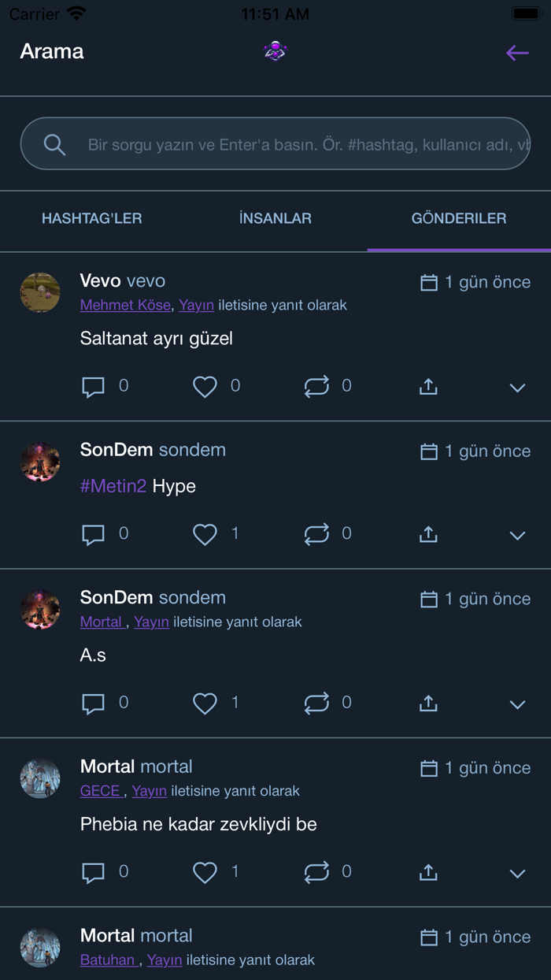Click the calendar icon on Vevo's post
The height and width of the screenshot is (980, 551).
(x=429, y=281)
